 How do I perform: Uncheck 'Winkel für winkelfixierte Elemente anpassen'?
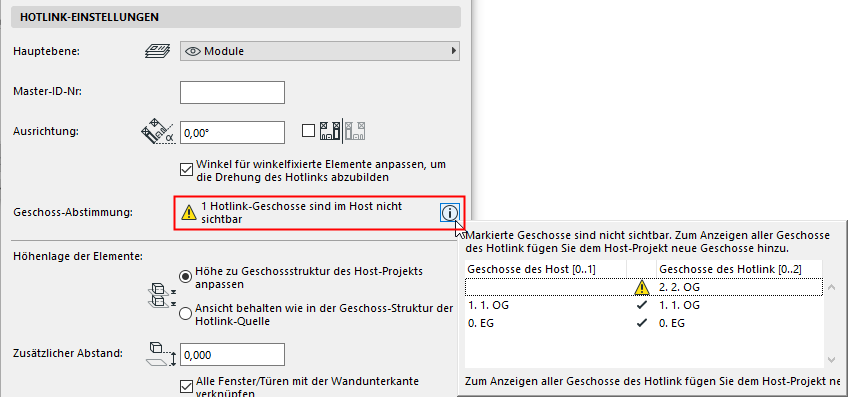[187, 170]
